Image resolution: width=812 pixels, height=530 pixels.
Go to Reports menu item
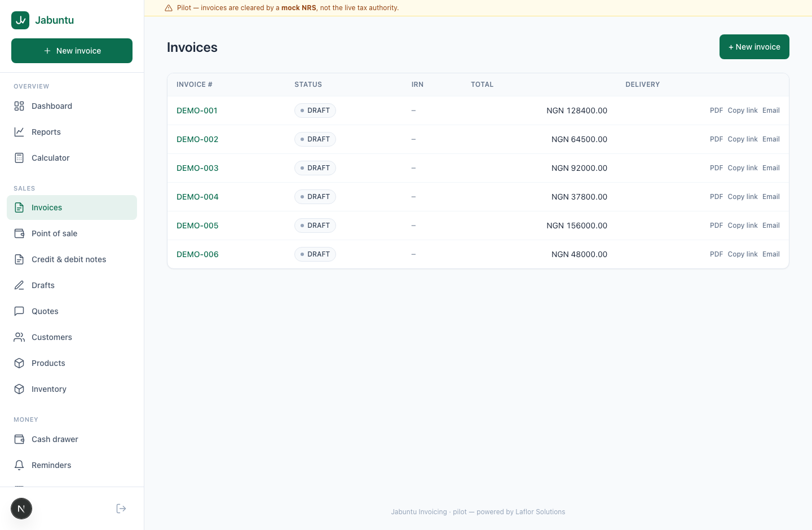coord(72,132)
